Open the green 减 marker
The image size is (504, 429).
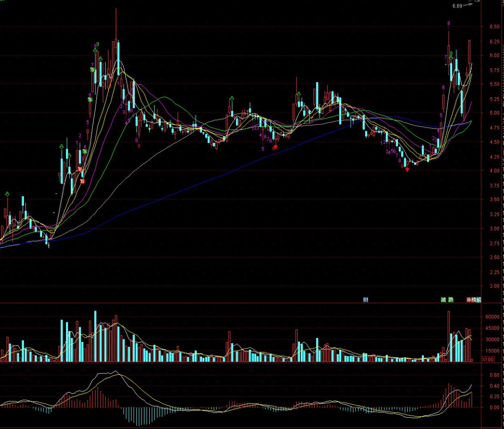(x=443, y=300)
